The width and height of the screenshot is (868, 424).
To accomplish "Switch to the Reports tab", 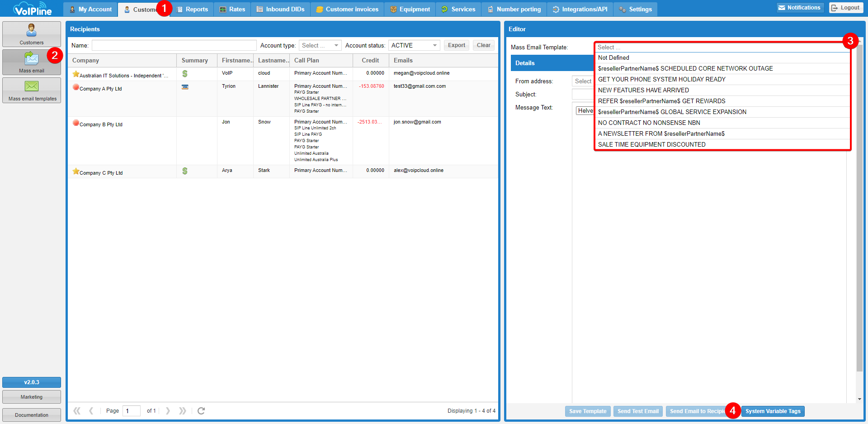I will [192, 10].
